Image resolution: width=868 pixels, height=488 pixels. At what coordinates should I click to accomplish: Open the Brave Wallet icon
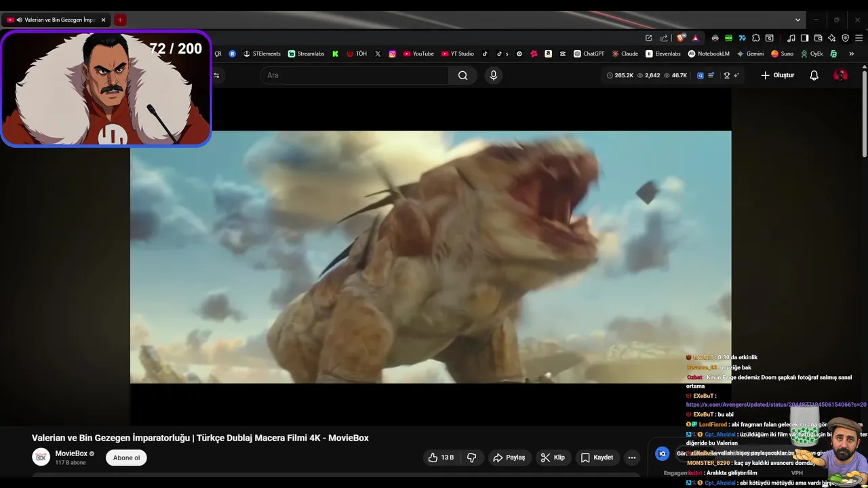[818, 38]
